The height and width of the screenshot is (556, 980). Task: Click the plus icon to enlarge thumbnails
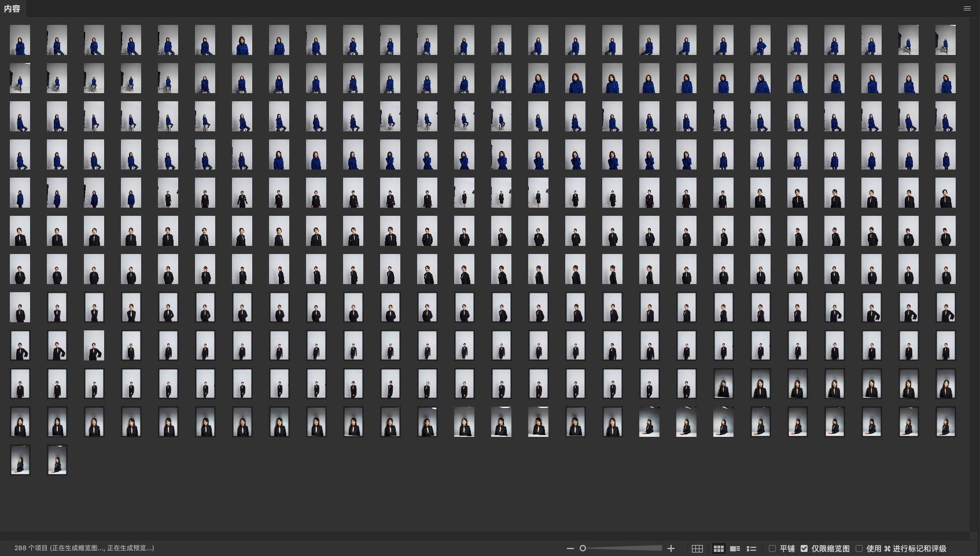tap(671, 548)
